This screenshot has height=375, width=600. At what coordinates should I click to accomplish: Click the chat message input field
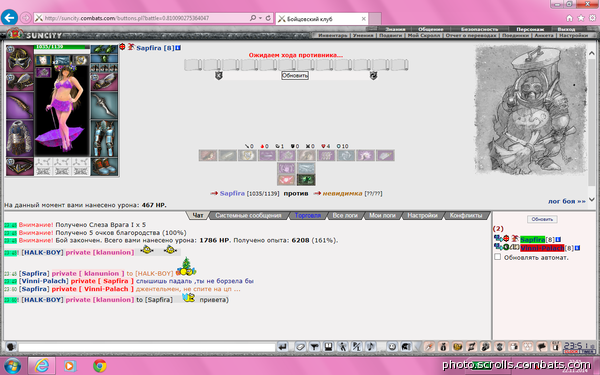coord(147,347)
